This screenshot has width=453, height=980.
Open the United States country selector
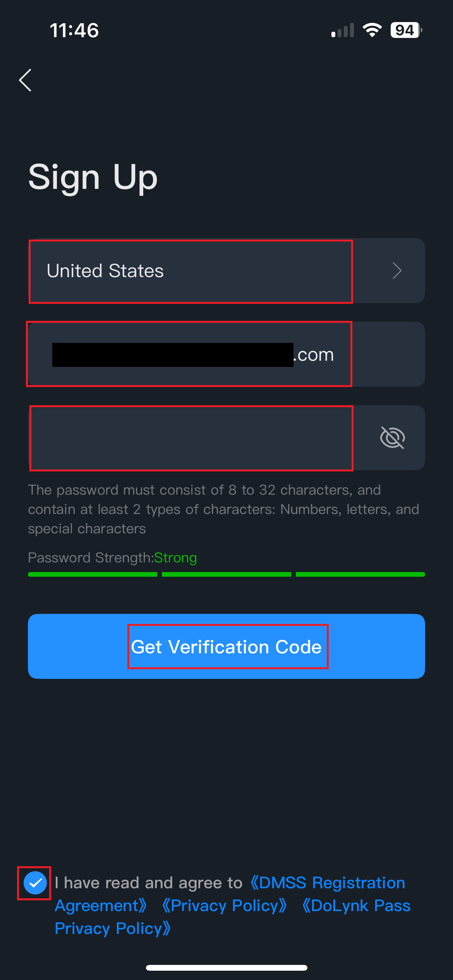point(190,271)
